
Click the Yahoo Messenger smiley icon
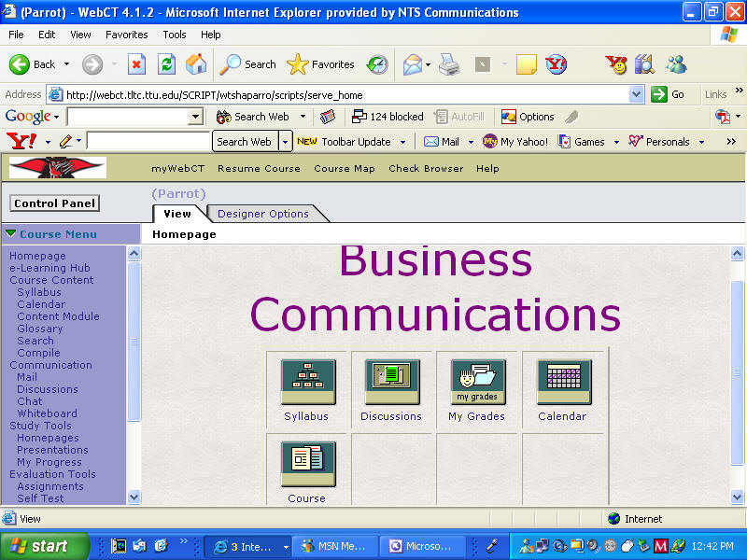point(616,64)
